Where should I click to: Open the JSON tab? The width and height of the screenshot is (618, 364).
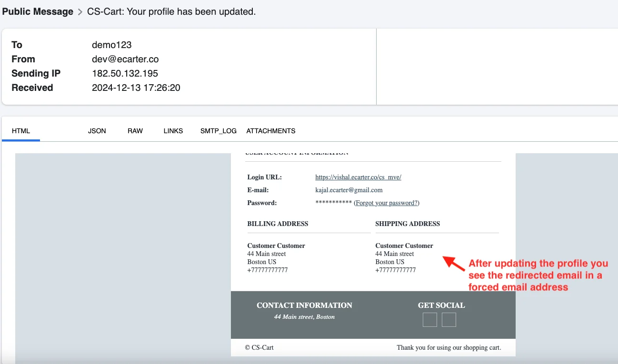(x=97, y=131)
